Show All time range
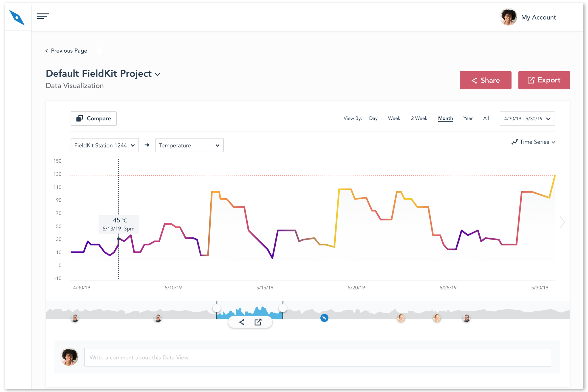The width and height of the screenshot is (588, 392). (x=486, y=118)
